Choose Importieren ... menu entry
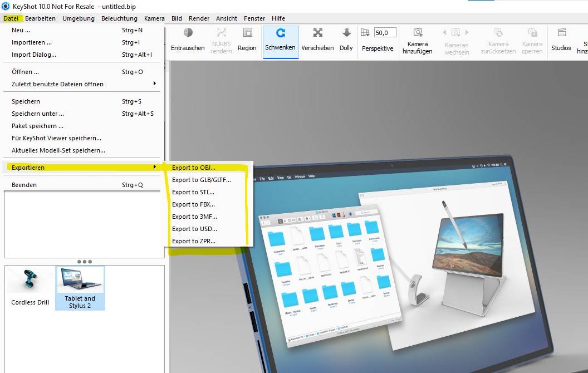 pyautogui.click(x=82, y=42)
